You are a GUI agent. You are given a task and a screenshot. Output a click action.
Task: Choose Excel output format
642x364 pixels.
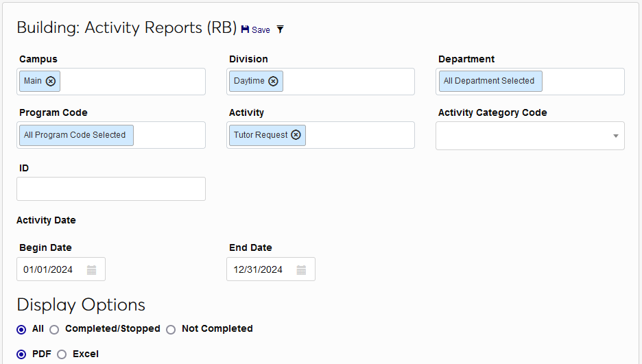point(62,354)
